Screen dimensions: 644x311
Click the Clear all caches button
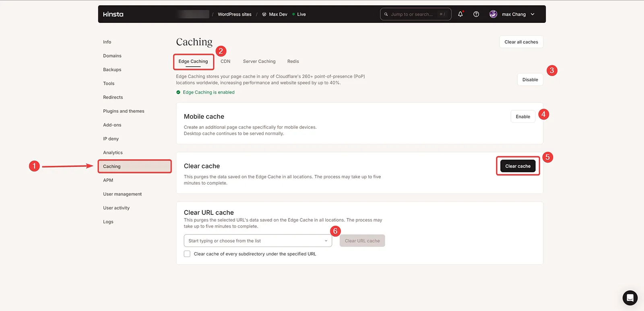(521, 42)
